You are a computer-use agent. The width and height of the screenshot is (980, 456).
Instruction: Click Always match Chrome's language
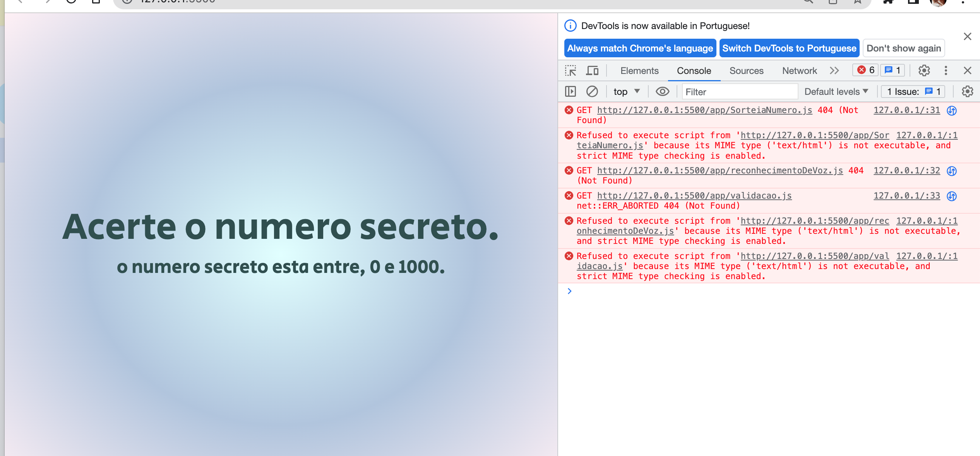pyautogui.click(x=640, y=48)
